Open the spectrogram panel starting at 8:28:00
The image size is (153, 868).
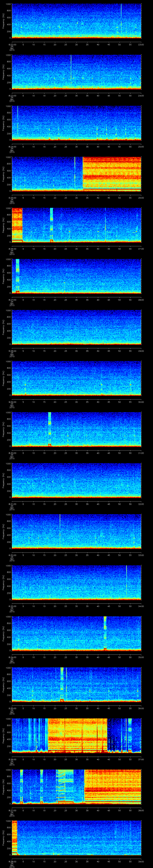76,327
